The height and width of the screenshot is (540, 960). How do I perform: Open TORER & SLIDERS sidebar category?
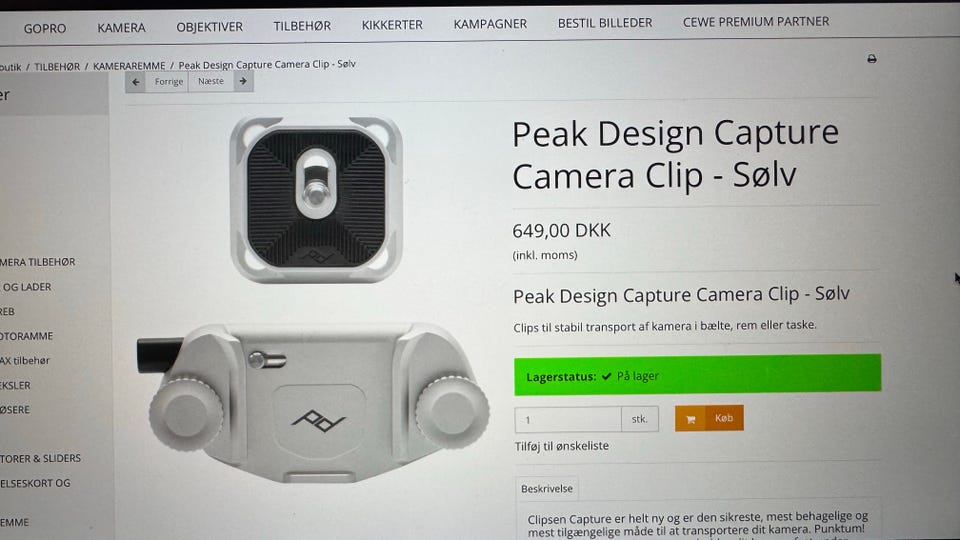point(40,459)
